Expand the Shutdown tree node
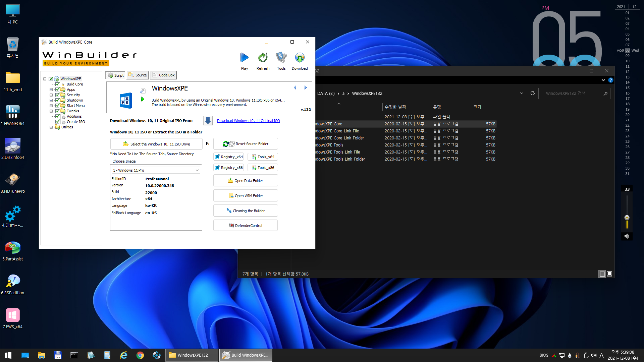Image resolution: width=644 pixels, height=362 pixels. [x=51, y=100]
